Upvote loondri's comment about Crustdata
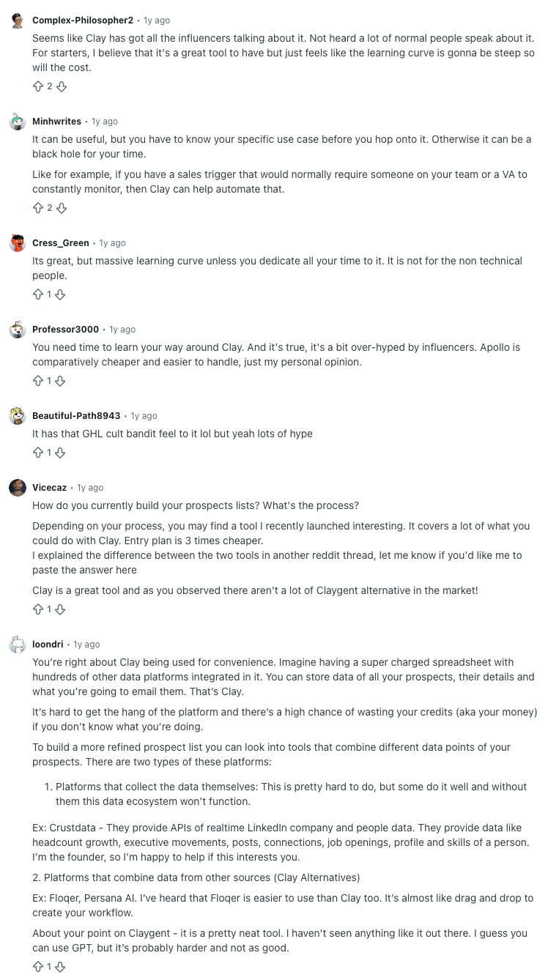548x980 pixels. tap(37, 966)
